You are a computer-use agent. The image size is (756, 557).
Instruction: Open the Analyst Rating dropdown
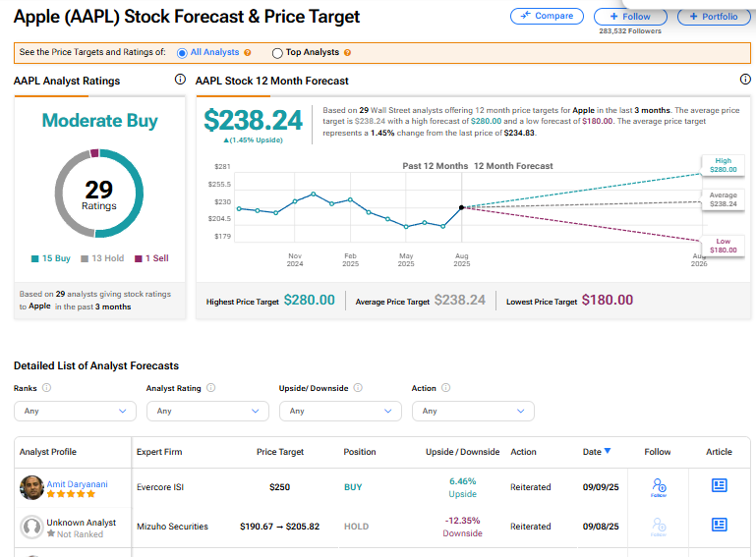[206, 411]
